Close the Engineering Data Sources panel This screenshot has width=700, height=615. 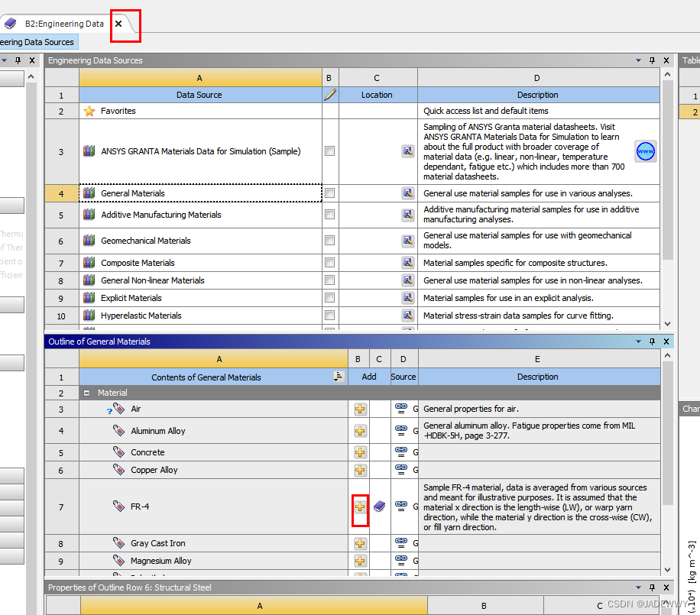point(666,60)
